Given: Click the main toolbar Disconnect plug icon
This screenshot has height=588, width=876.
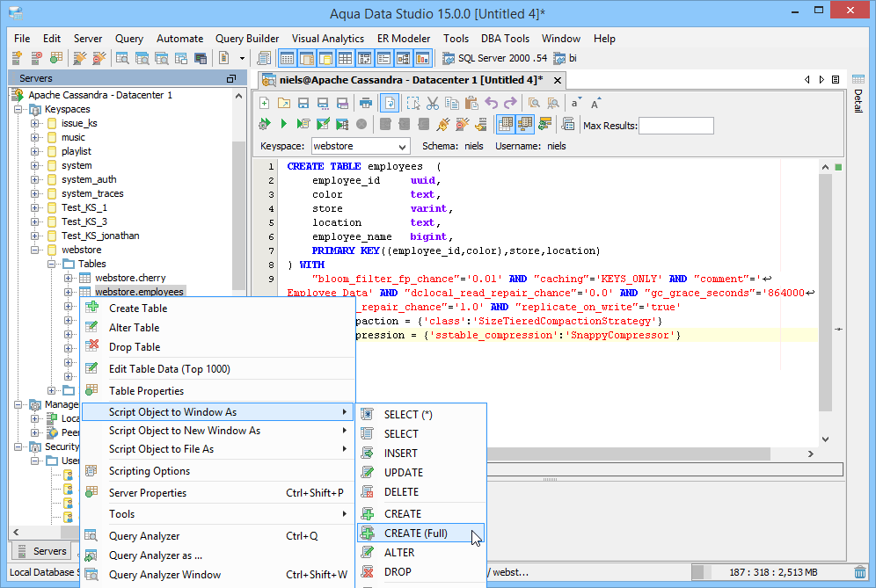Looking at the screenshot, I should (x=99, y=58).
